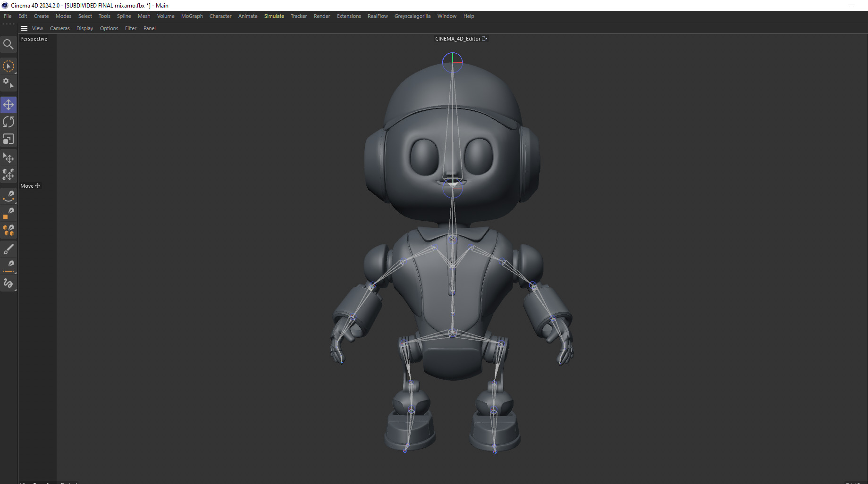Open the Spline menu

[124, 16]
